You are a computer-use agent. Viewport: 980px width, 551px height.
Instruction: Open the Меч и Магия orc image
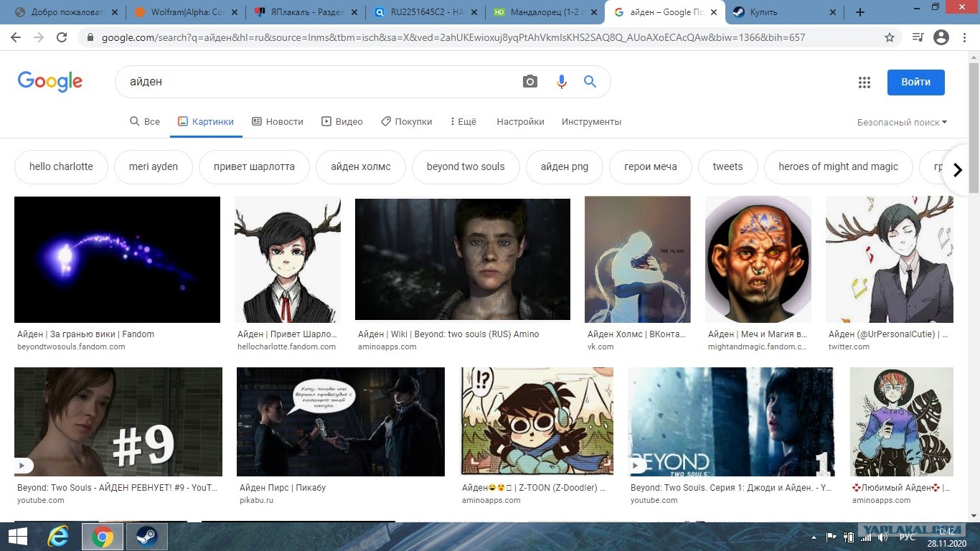coord(758,260)
